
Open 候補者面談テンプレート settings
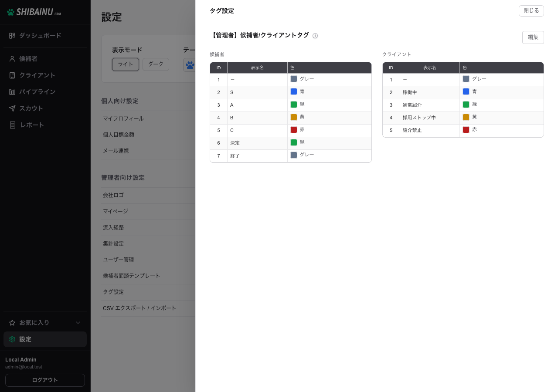(x=132, y=276)
